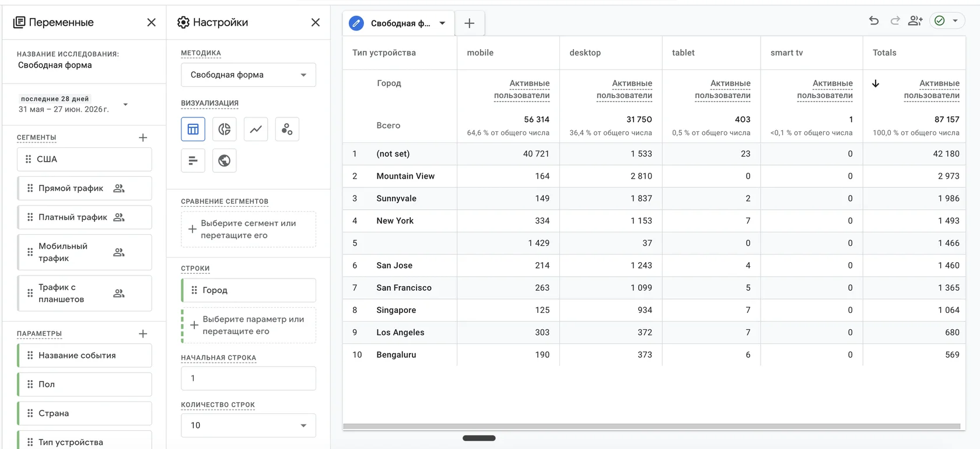980x449 pixels.
Task: Sort by Totals Активные пользователи column
Action: tap(931, 89)
